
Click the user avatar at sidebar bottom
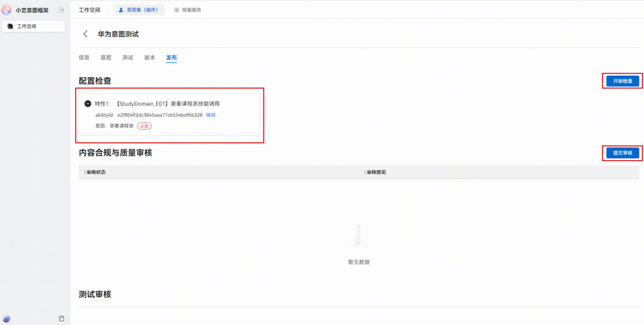(6, 319)
